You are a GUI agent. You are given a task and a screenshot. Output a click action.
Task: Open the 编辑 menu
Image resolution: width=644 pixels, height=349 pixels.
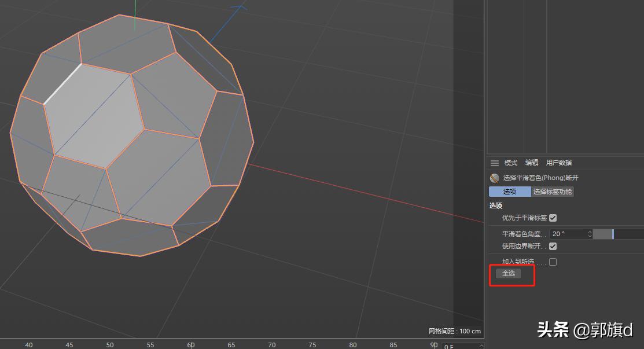point(531,163)
